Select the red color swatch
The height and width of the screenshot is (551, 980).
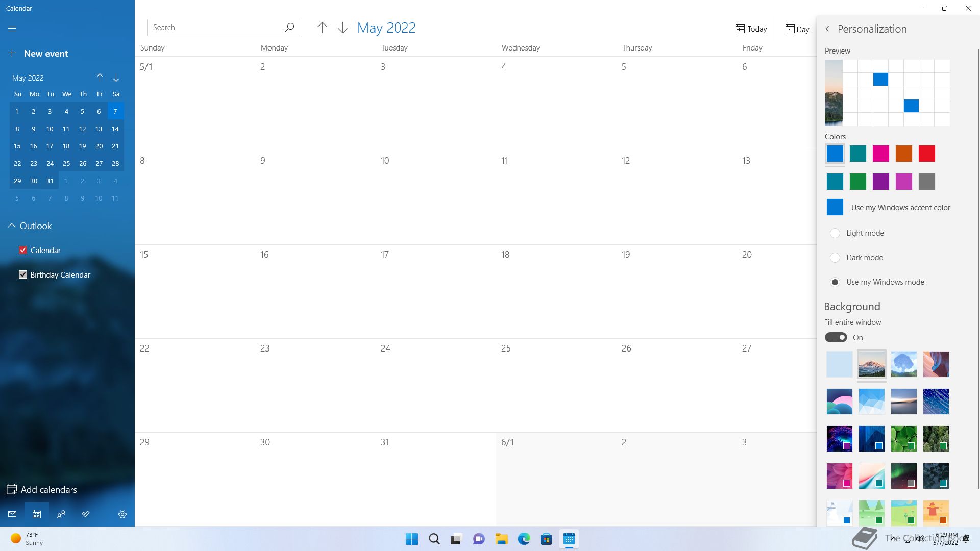pos(927,154)
